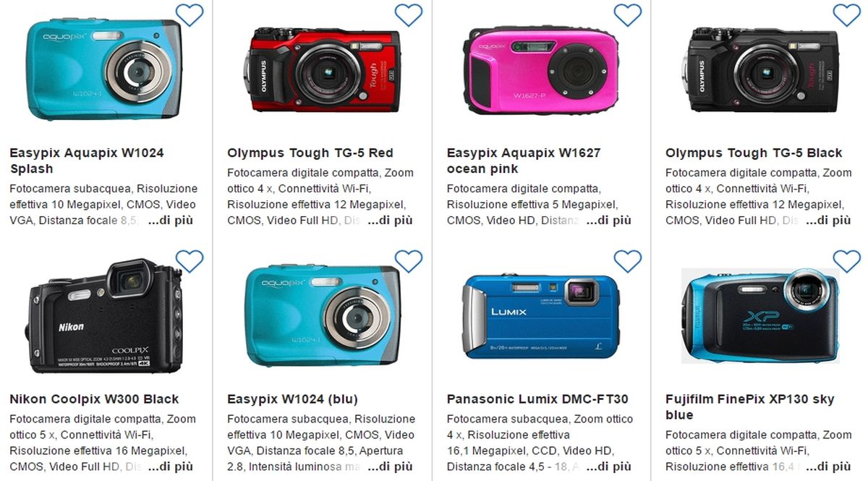This screenshot has width=868, height=481.
Task: Favorite the Easypix Aquapix W1024 Splash heart
Action: coord(190,14)
